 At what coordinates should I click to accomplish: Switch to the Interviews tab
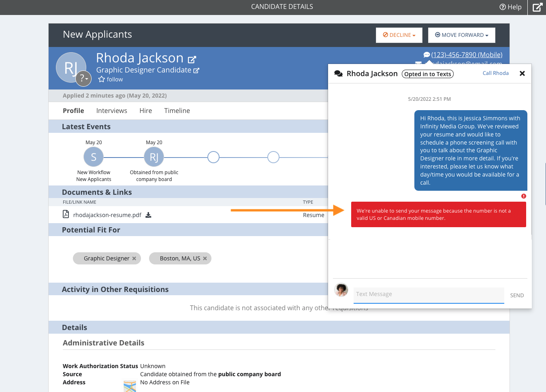click(x=111, y=111)
